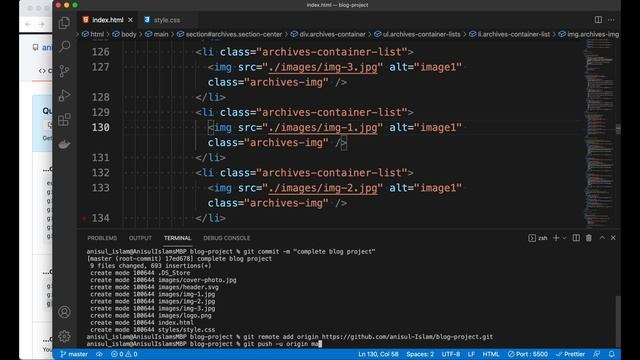Screen dimensions: 640x360
Task: Open the ./images/img-3.jpg path link
Action: (x=322, y=67)
